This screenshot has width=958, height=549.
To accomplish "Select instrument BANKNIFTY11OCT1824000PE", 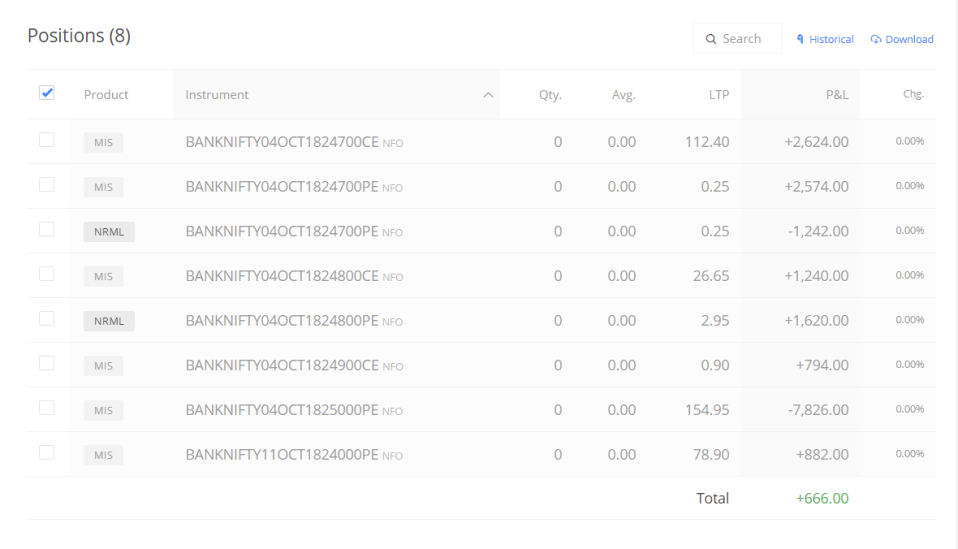I will (x=282, y=454).
